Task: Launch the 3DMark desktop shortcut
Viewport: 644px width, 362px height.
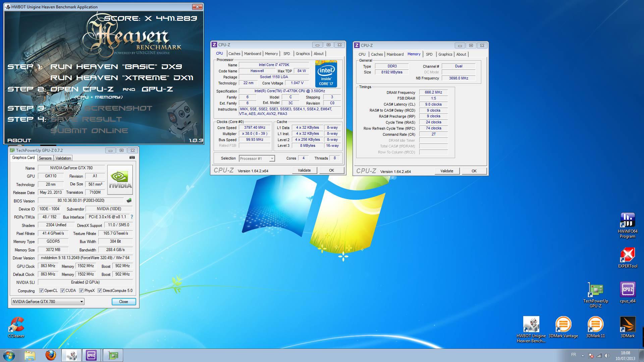Action: click(627, 327)
